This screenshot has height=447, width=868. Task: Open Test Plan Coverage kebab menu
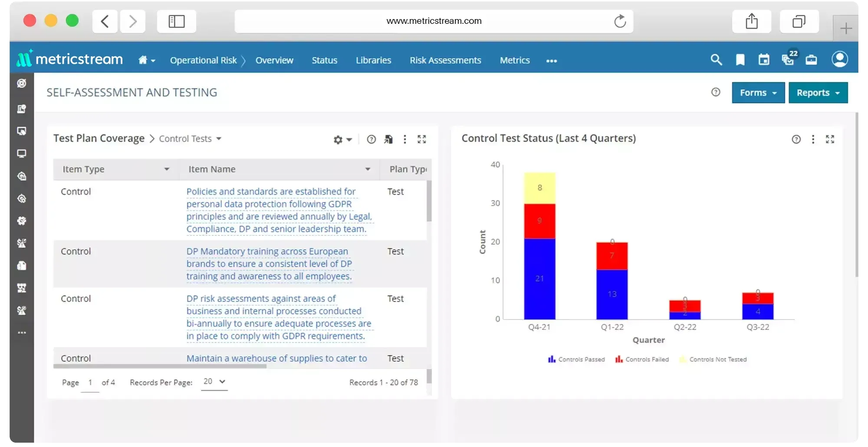(405, 139)
